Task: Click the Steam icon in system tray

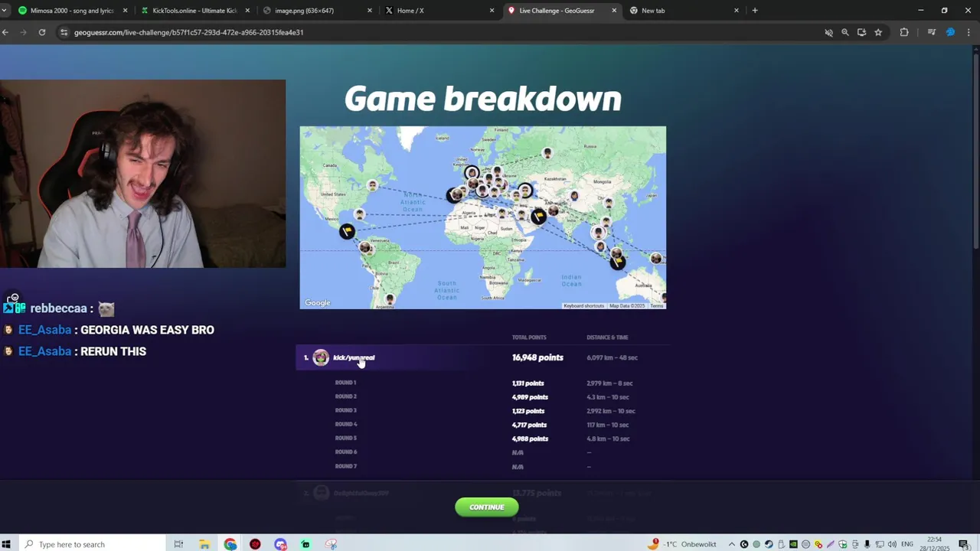Action: click(x=769, y=544)
